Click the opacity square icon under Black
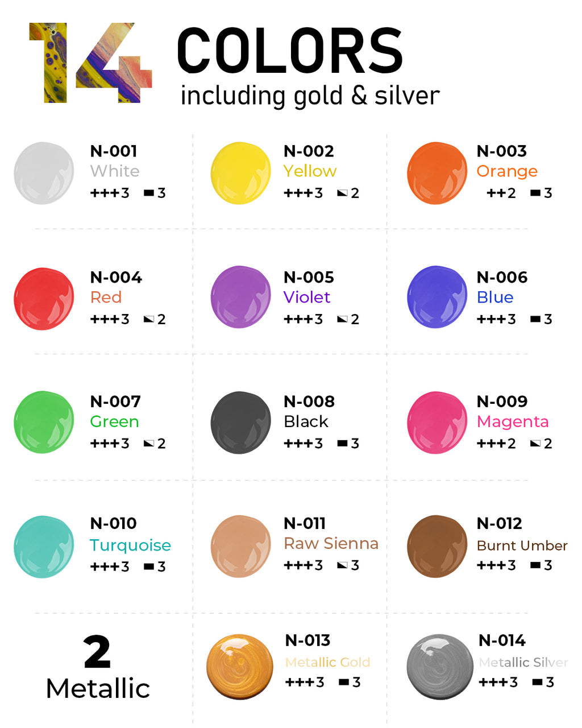The image size is (582, 728). [x=342, y=443]
